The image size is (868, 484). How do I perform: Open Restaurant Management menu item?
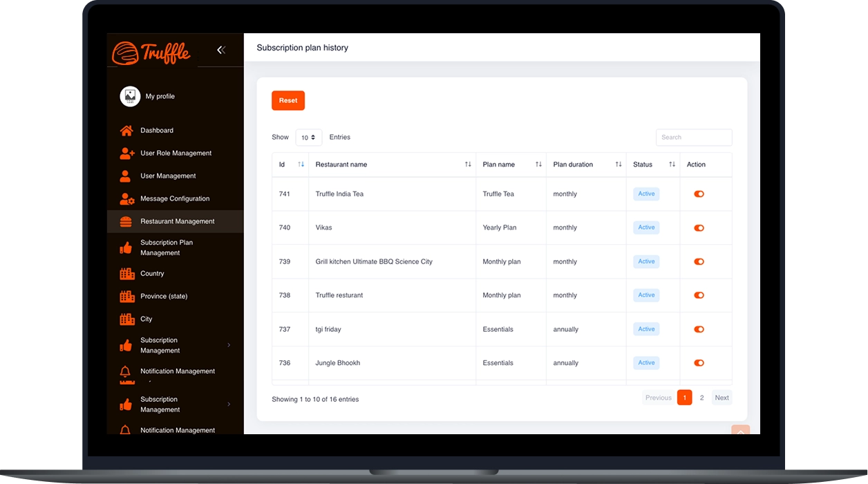pos(175,221)
